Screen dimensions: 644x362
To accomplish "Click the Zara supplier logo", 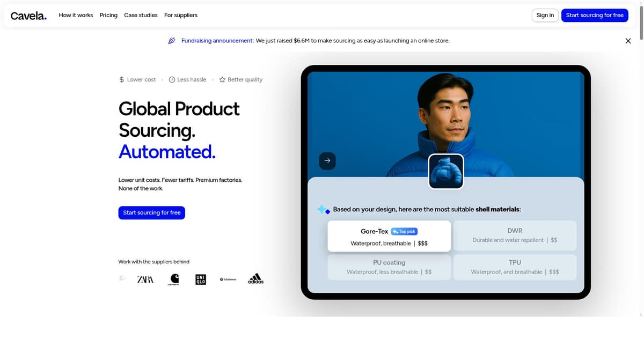I will (145, 279).
